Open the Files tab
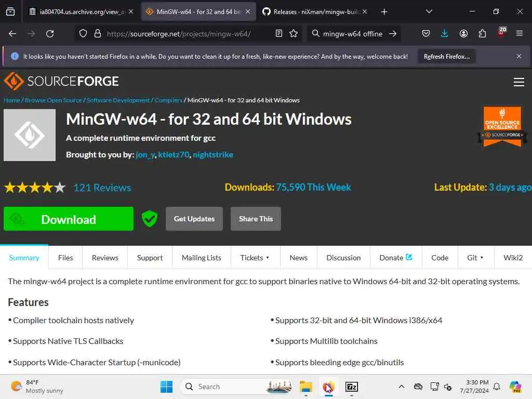Image resolution: width=532 pixels, height=399 pixels. coord(65,258)
